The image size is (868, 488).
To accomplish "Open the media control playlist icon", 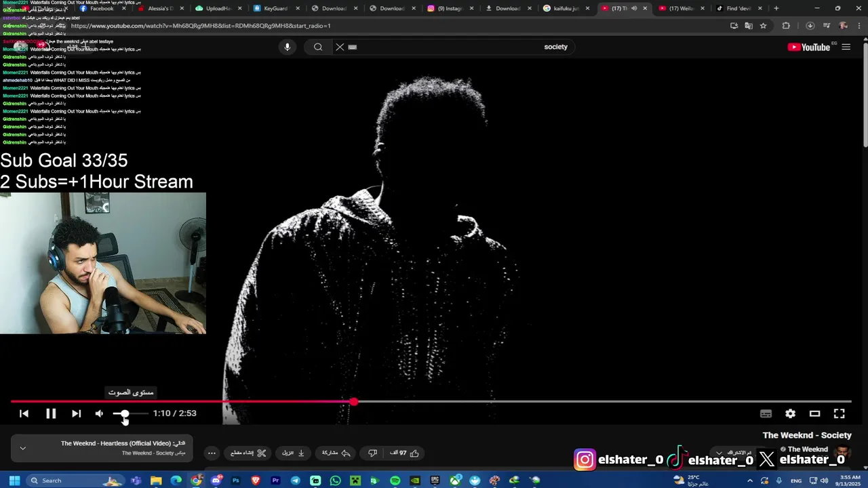I will point(826,26).
